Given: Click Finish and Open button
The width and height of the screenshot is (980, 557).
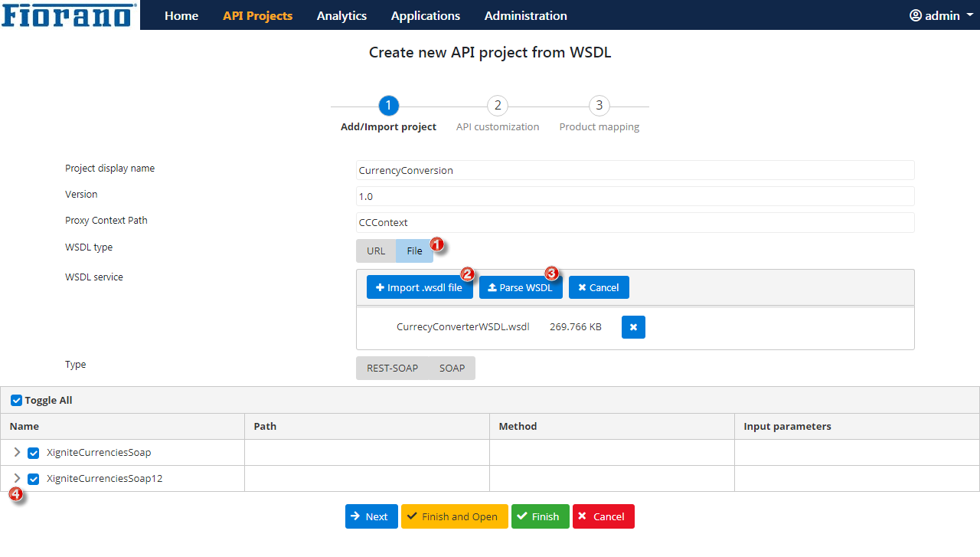Looking at the screenshot, I should click(x=454, y=516).
